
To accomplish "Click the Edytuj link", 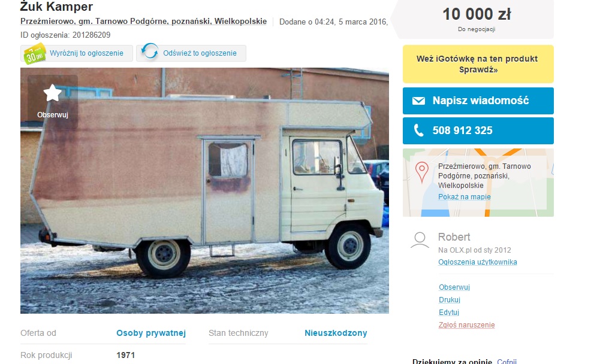I will [x=449, y=313].
